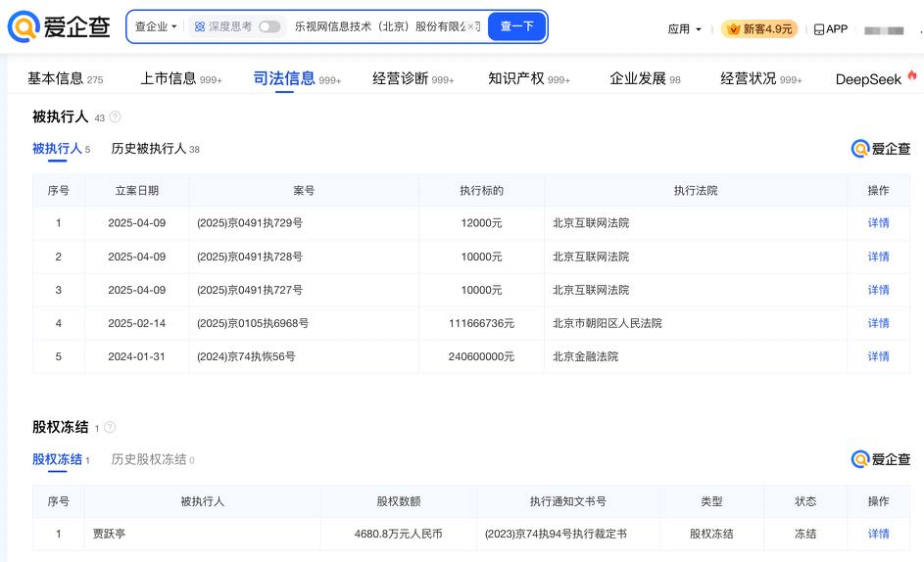
Task: Select the 股权冻结 1 sub-tab
Action: (61, 459)
